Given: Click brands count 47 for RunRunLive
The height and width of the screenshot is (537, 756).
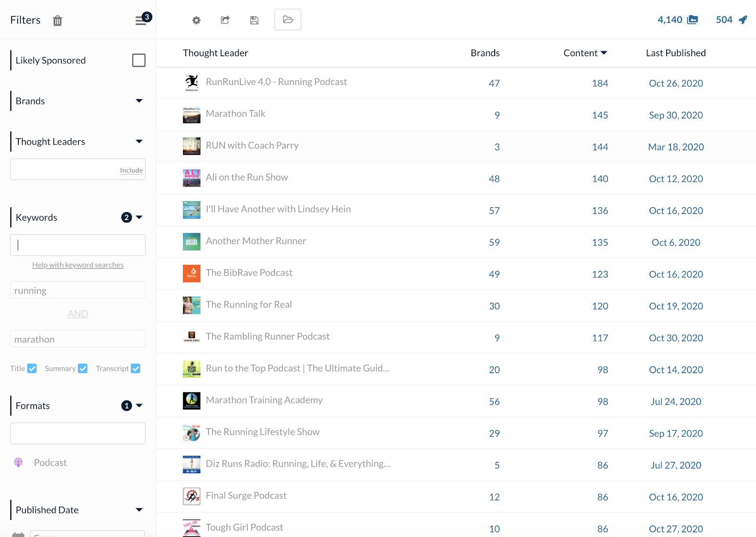Looking at the screenshot, I should pos(494,83).
